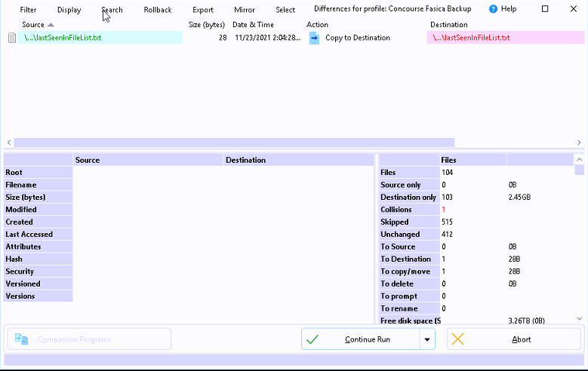The width and height of the screenshot is (588, 371).
Task: Open the Display menu
Action: pos(69,10)
